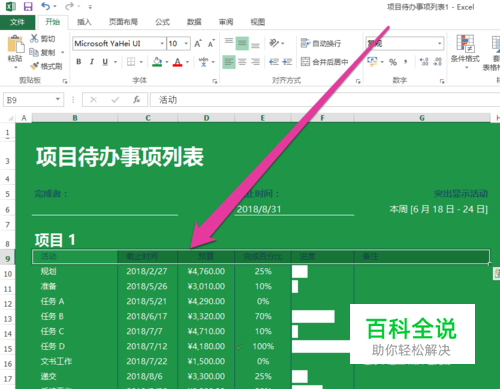Click the decrease indent icon
Screen dimensions: 500x389
pos(274,62)
